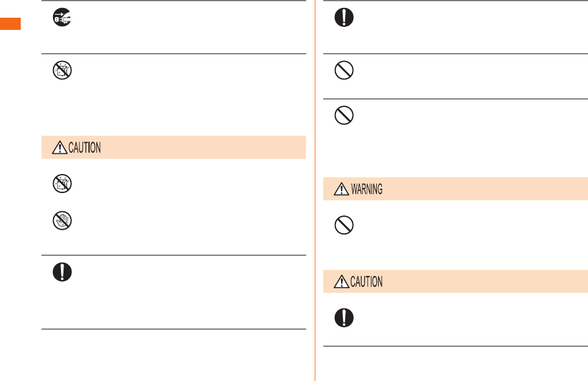The image size is (588, 381).
Task: Click the WARNING heading text
Action: [367, 189]
